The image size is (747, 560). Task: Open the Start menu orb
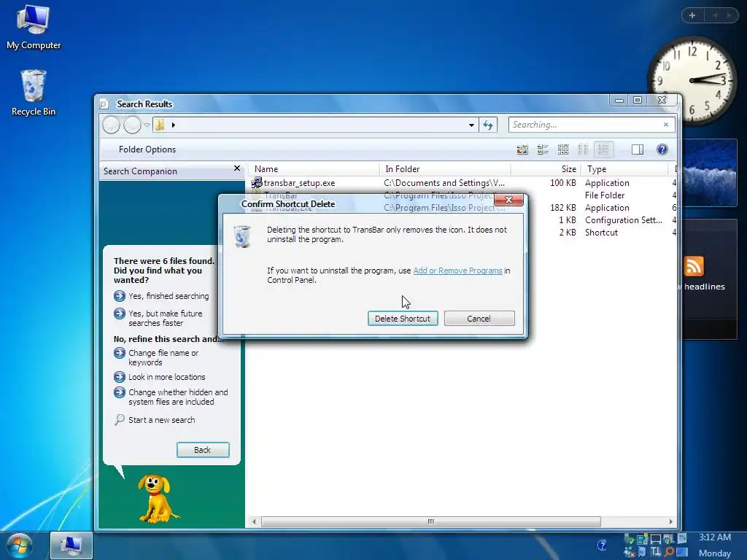click(20, 545)
